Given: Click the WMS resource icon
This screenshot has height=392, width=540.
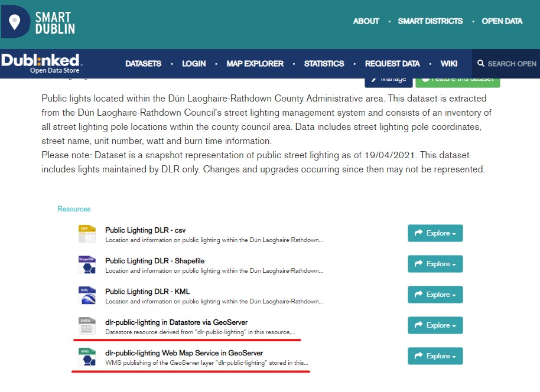Looking at the screenshot, I should 87,357.
